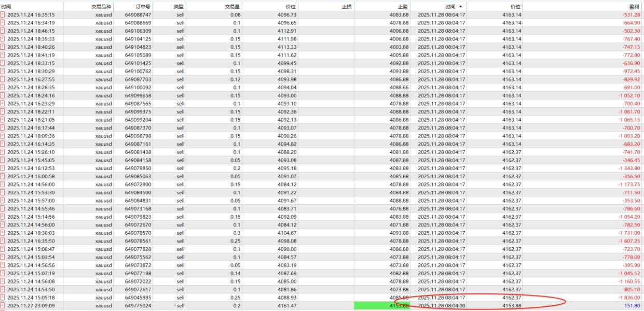Pick the order icon next to 2025.11.24 15:08:47
Screen dimensions: 644x311
[x=3, y=249]
